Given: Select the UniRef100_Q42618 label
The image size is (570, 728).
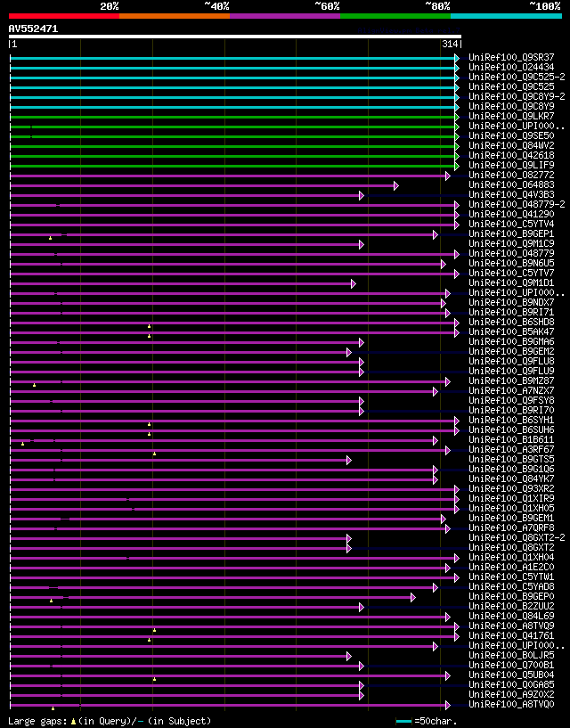Looking at the screenshot, I should (511, 156).
